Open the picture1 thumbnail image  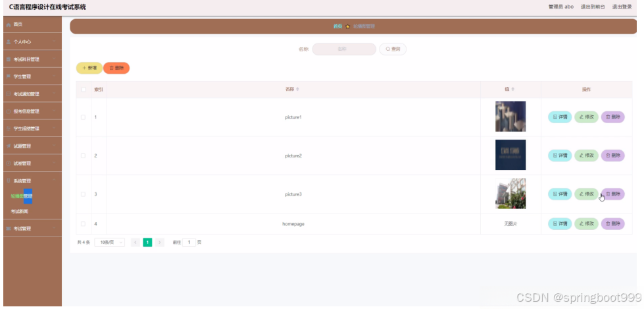[x=510, y=117]
